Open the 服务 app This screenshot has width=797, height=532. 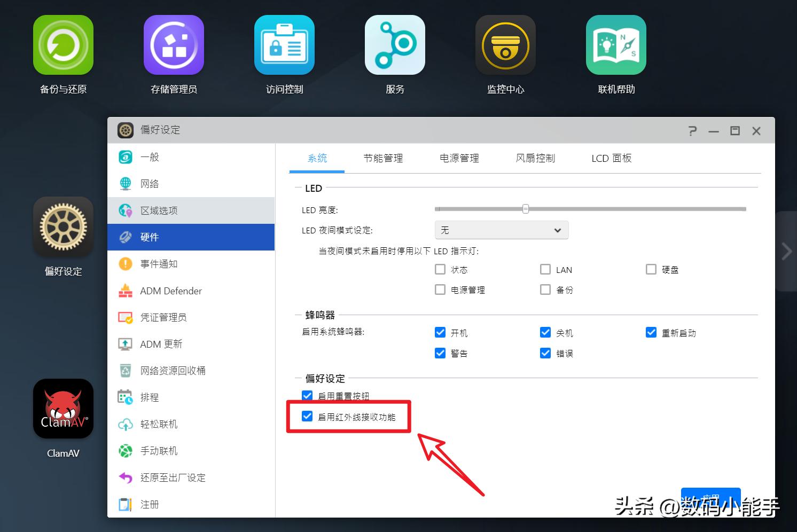[x=395, y=45]
